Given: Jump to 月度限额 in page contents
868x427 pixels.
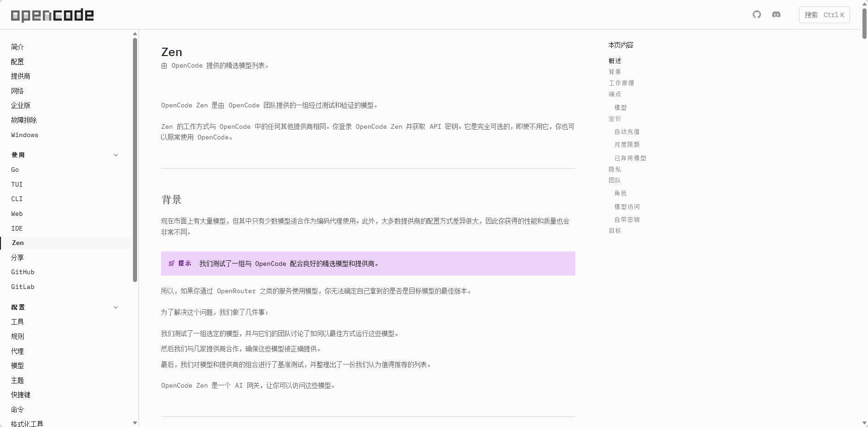Looking at the screenshot, I should (627, 144).
